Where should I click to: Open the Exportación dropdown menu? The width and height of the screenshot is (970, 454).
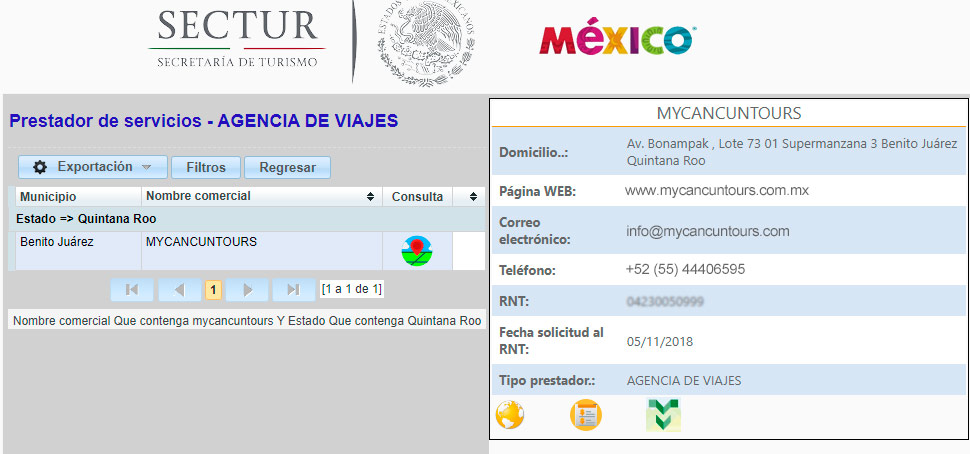tap(93, 167)
